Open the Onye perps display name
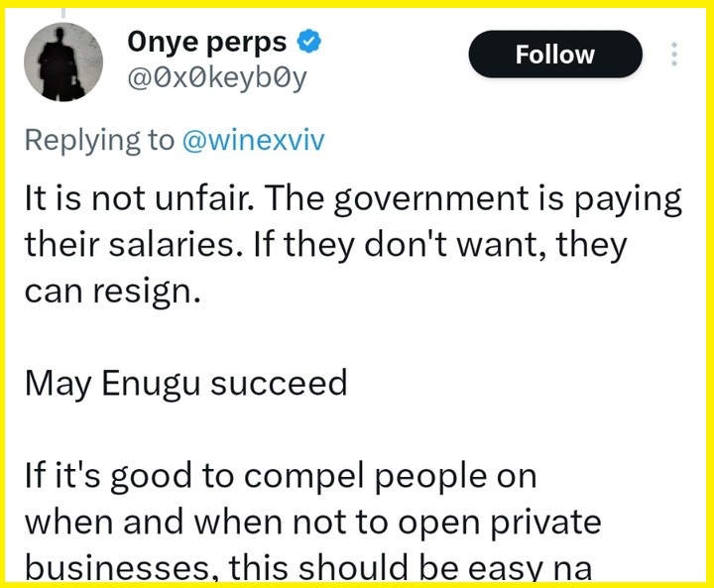The width and height of the screenshot is (714, 588). tap(207, 43)
